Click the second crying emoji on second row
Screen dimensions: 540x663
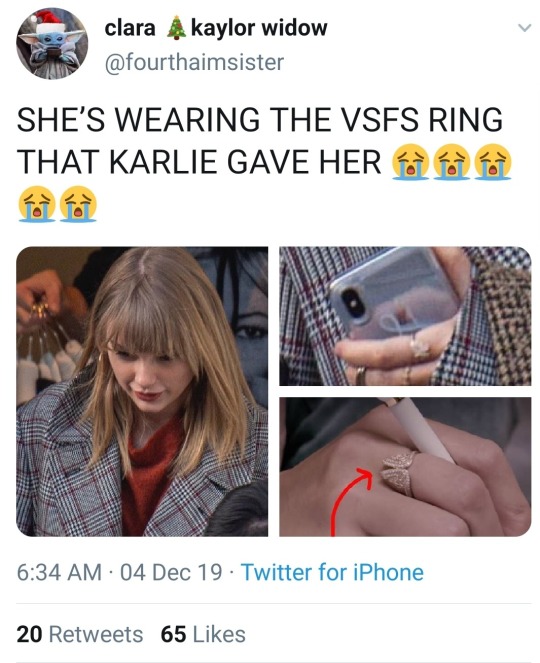point(78,204)
